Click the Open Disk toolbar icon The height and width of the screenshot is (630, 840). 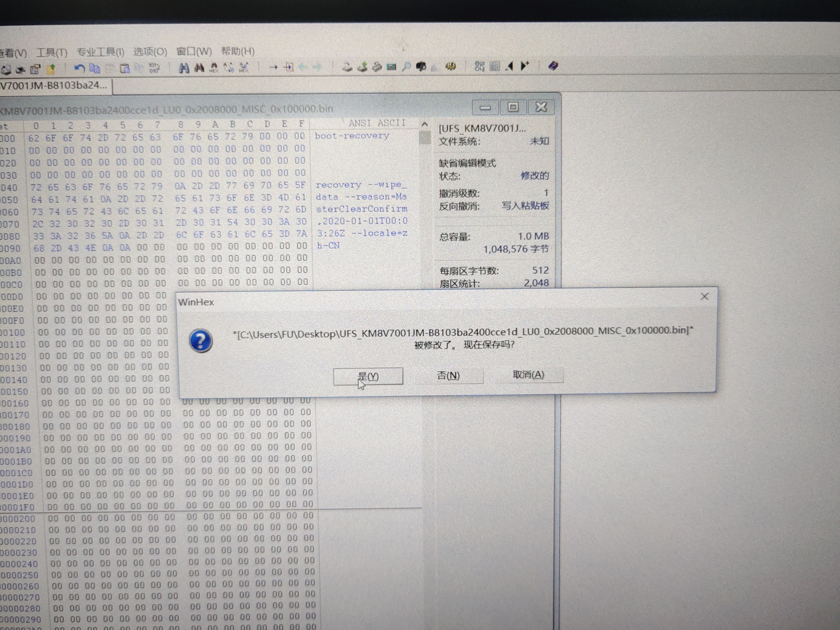[x=347, y=67]
